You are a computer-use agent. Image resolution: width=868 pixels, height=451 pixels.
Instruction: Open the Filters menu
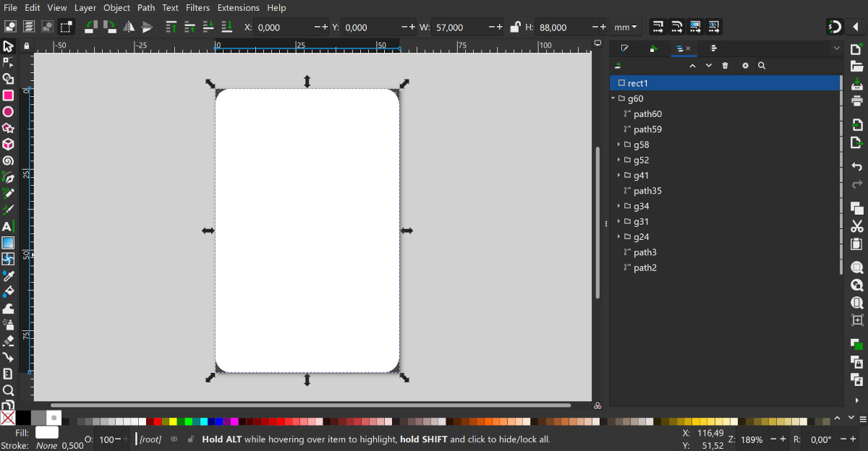(x=197, y=8)
